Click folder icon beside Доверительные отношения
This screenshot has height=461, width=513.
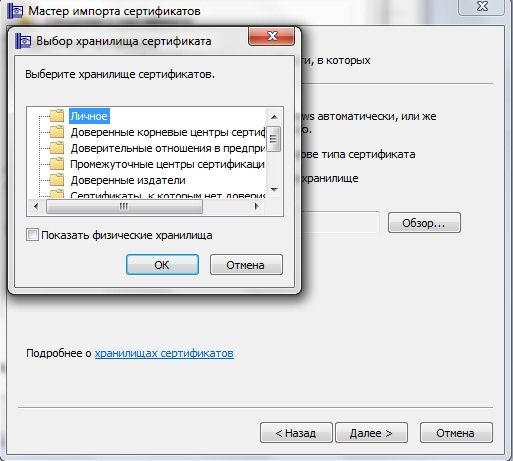57,148
